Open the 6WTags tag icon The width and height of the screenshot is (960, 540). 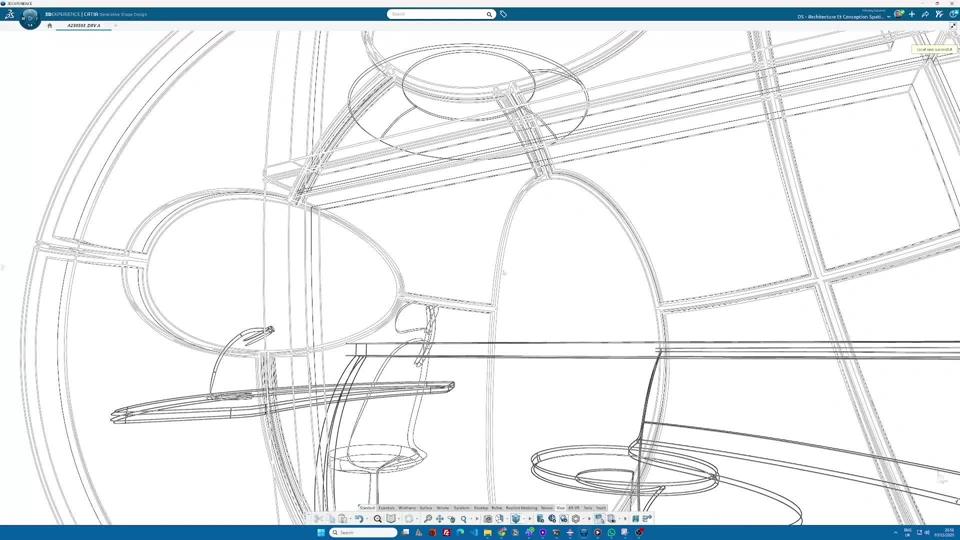click(503, 14)
